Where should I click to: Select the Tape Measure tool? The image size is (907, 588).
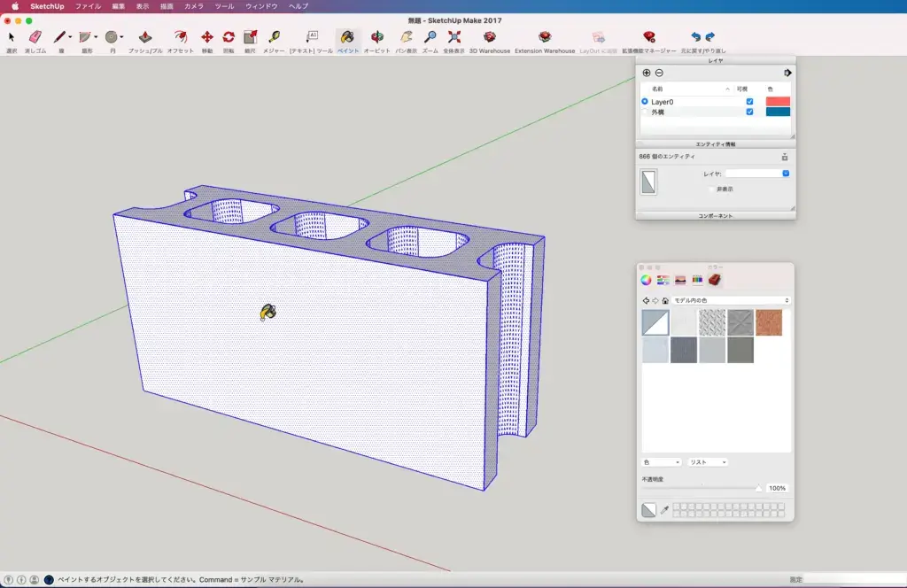click(x=275, y=37)
